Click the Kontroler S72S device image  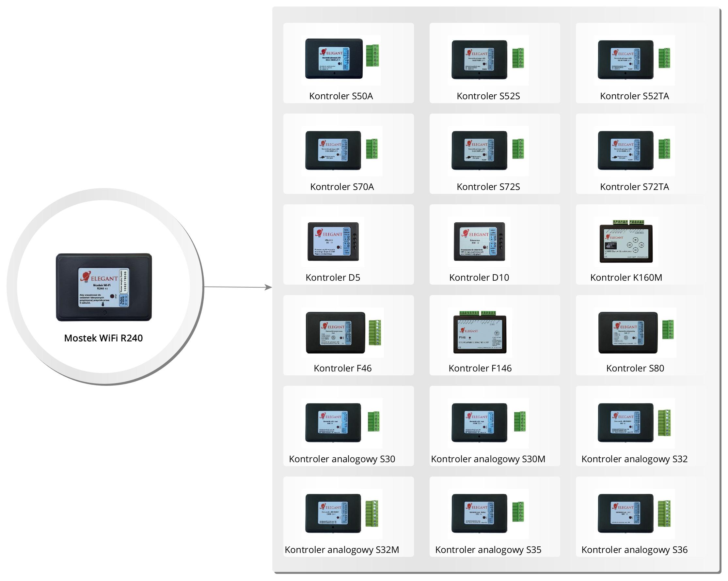[x=488, y=150]
